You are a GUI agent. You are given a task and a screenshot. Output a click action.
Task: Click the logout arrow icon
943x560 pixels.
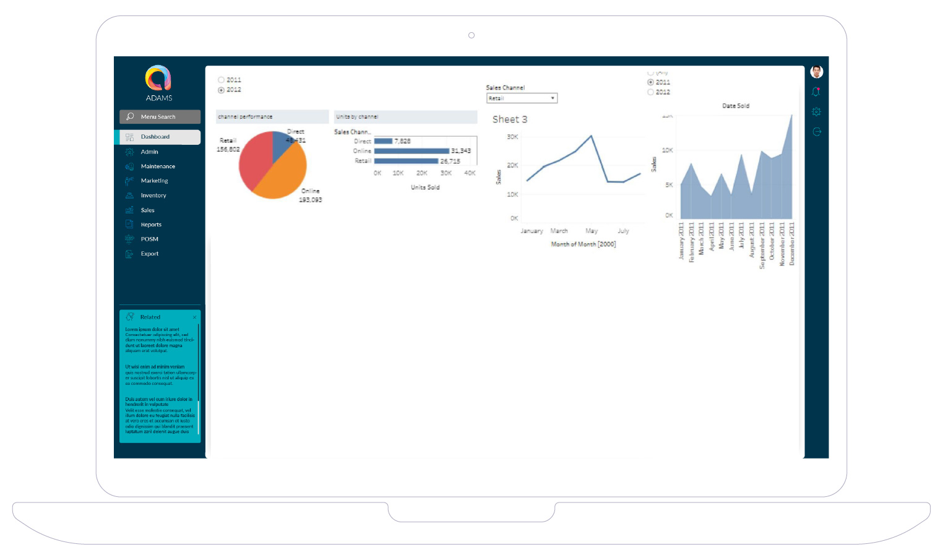point(816,132)
